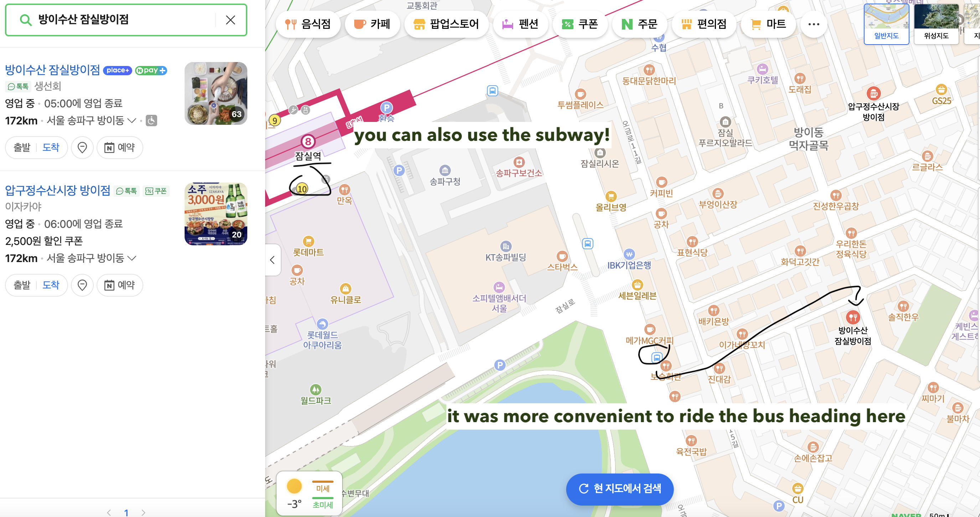Click the bus stop icon near 메가MGC커피
This screenshot has width=980, height=517.
[x=657, y=358]
